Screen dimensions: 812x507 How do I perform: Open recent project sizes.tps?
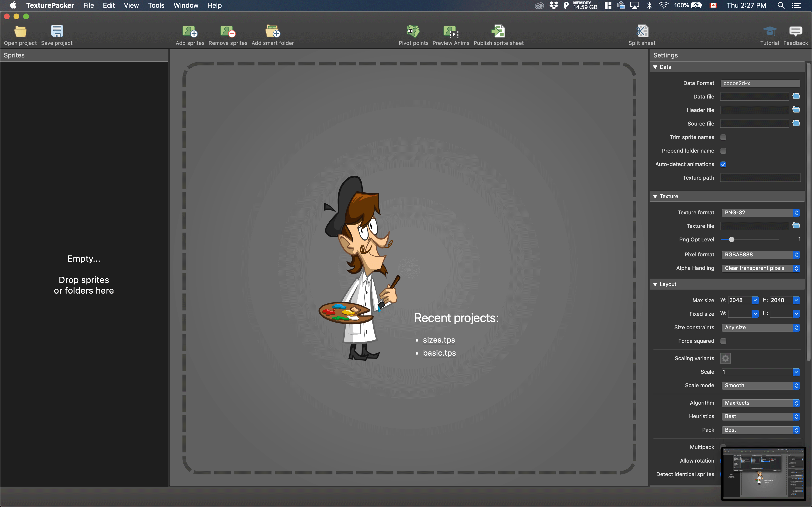438,339
